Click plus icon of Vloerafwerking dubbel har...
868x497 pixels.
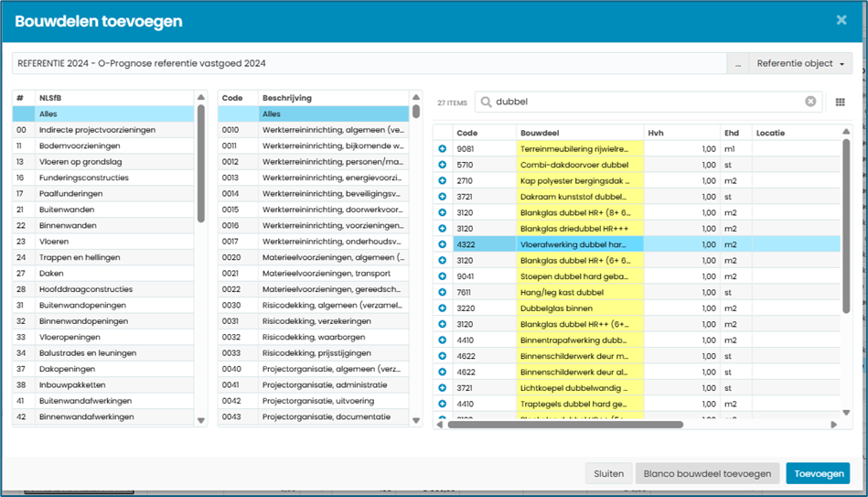[x=442, y=244]
